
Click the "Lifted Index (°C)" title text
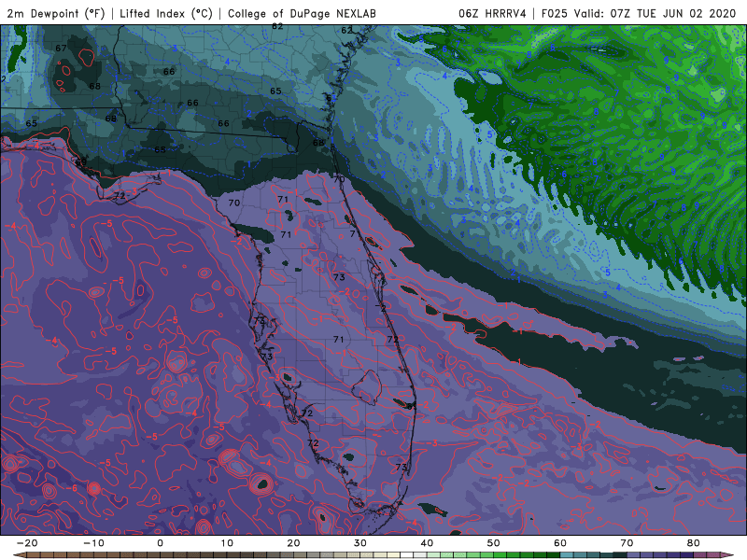(x=166, y=13)
